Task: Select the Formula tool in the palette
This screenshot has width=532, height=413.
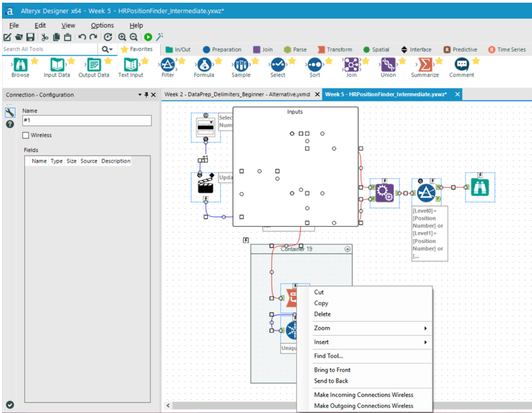Action: (x=204, y=65)
